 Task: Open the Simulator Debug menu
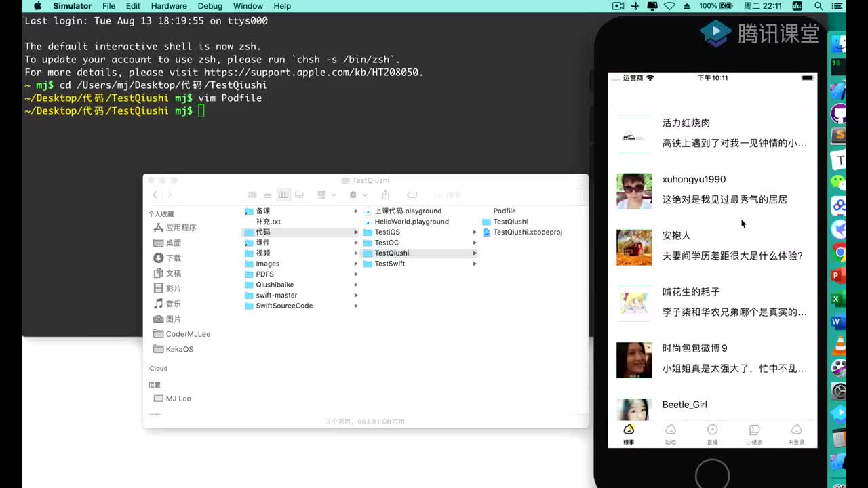click(x=210, y=6)
